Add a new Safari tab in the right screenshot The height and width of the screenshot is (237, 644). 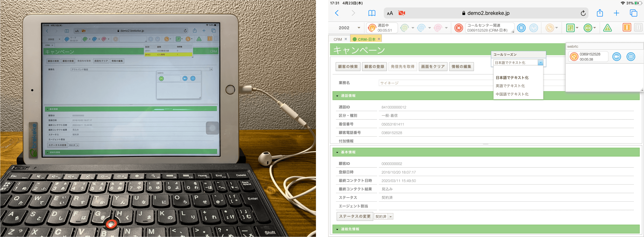[x=616, y=13]
